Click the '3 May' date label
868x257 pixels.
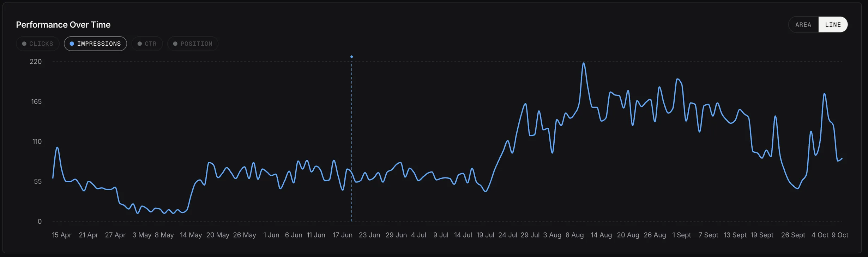click(x=142, y=235)
